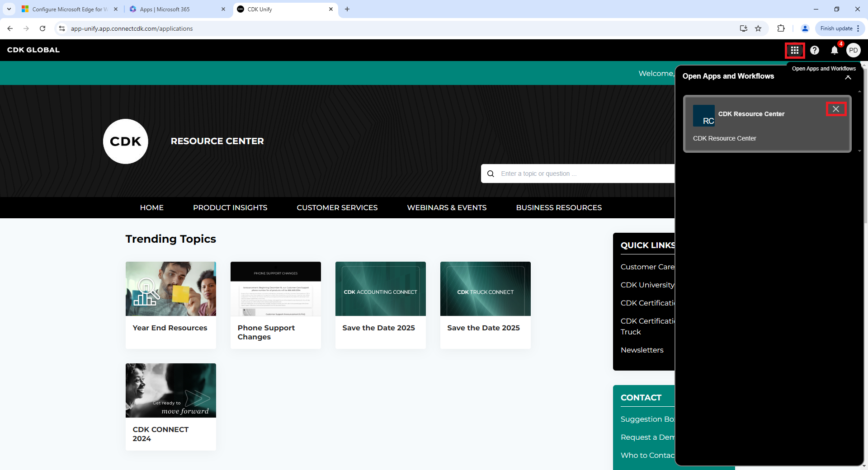Select the RC app tile icon
The width and height of the screenshot is (868, 470).
coord(704,116)
